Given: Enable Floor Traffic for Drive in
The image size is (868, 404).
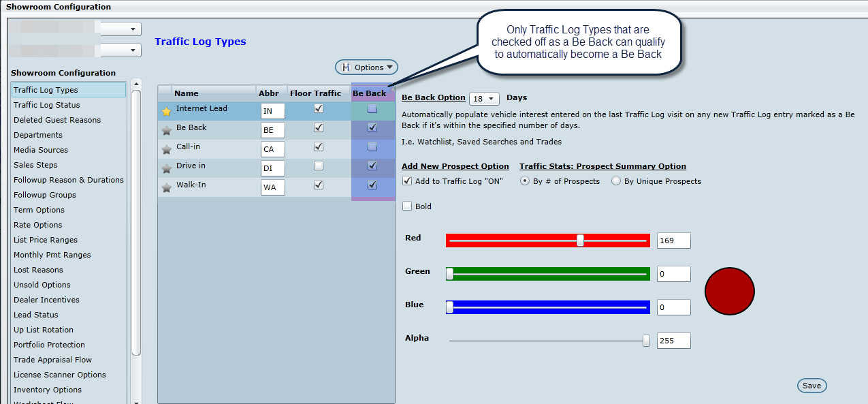Looking at the screenshot, I should (318, 166).
